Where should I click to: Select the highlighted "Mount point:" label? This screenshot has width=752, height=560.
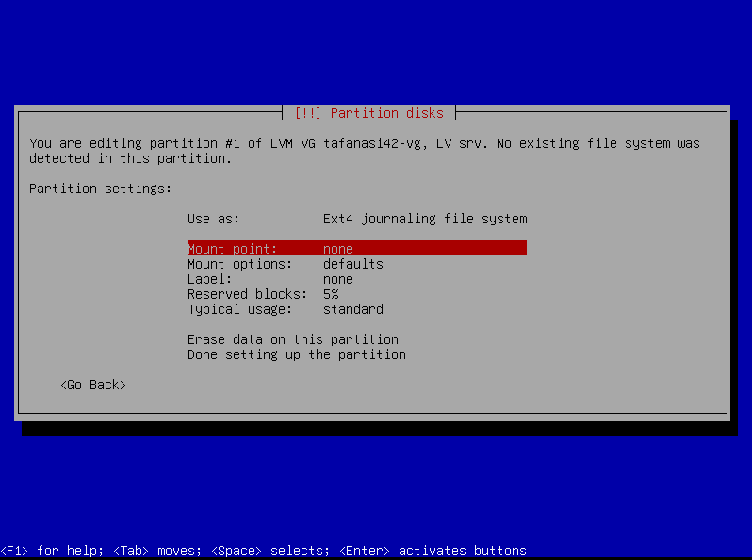tap(232, 249)
